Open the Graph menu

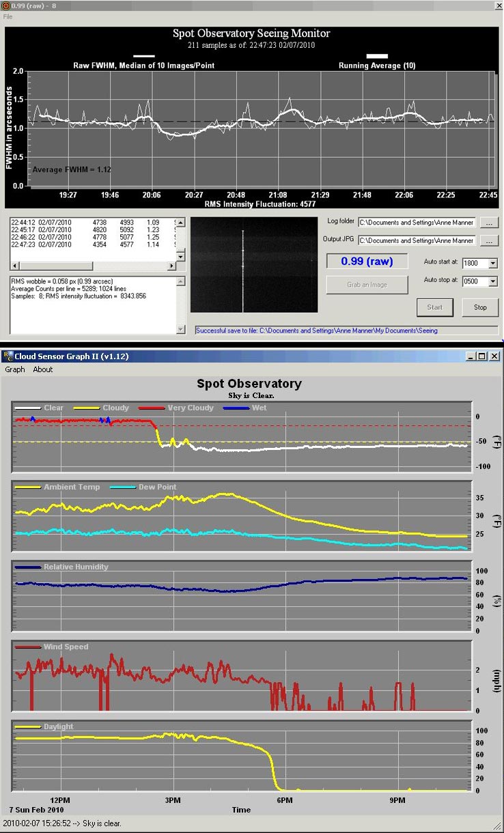(x=15, y=369)
